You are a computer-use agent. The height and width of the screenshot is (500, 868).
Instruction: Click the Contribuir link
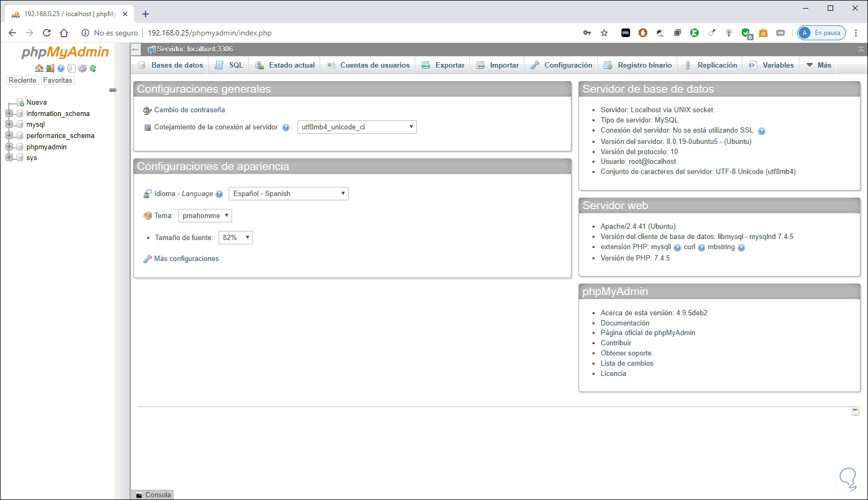616,343
